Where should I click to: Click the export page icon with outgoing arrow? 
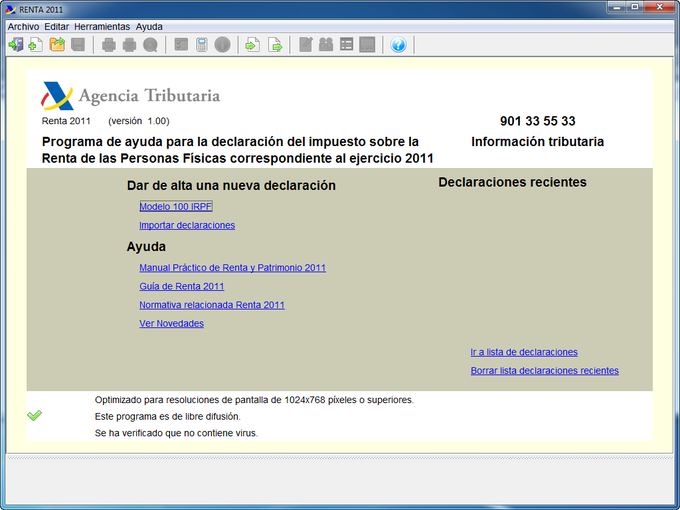pyautogui.click(x=275, y=45)
